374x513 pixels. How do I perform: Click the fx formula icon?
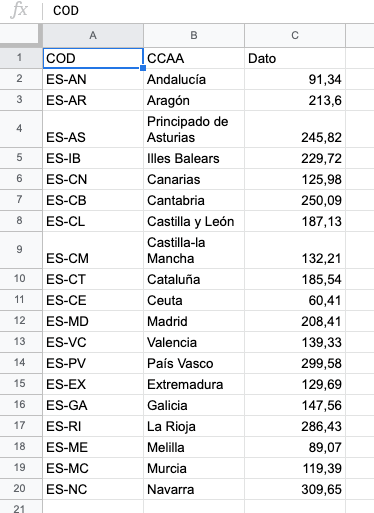tap(19, 10)
